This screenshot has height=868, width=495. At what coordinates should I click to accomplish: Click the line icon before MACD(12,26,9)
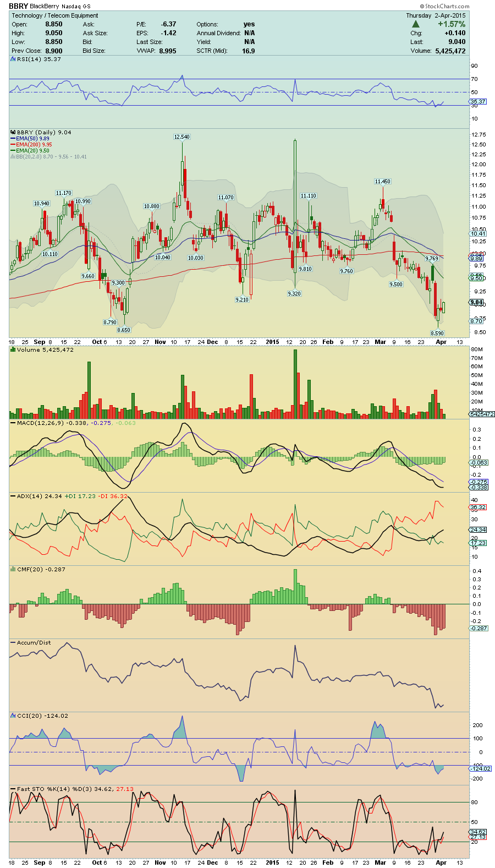pyautogui.click(x=13, y=423)
